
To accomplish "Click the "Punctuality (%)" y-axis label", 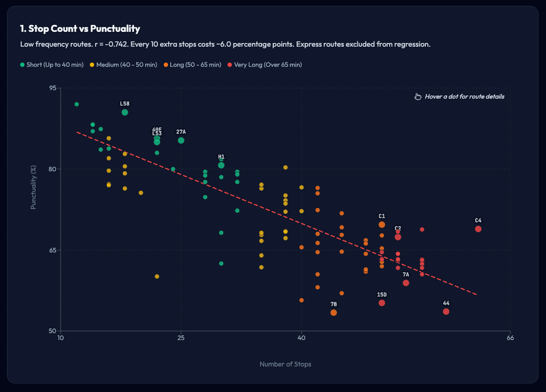I will (x=34, y=187).
